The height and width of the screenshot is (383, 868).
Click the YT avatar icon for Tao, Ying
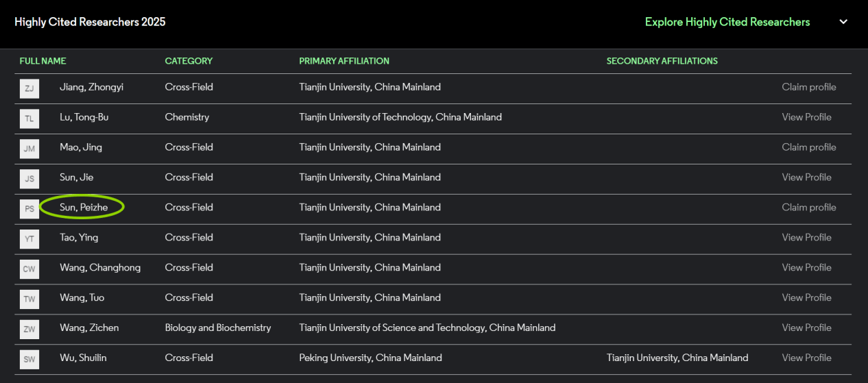click(x=29, y=239)
